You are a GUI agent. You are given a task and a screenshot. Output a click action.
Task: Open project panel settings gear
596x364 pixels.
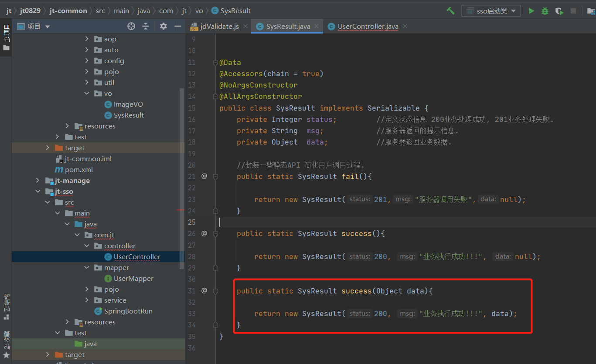163,27
